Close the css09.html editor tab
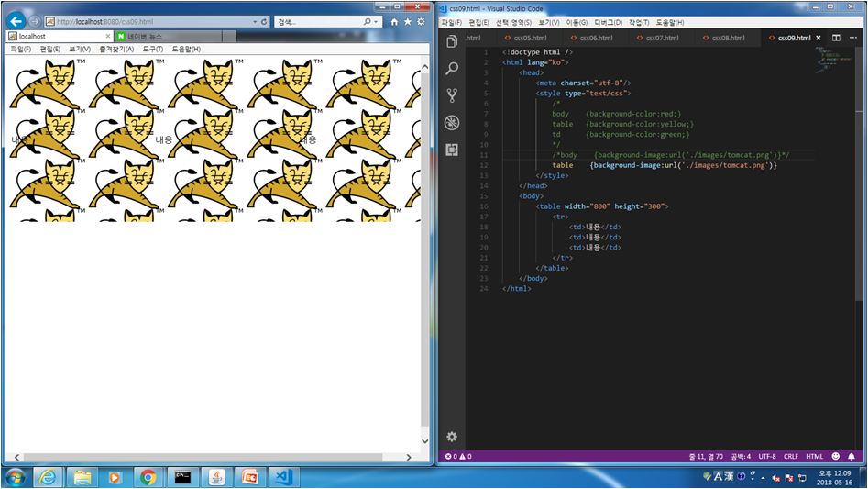The width and height of the screenshot is (868, 489). point(819,38)
